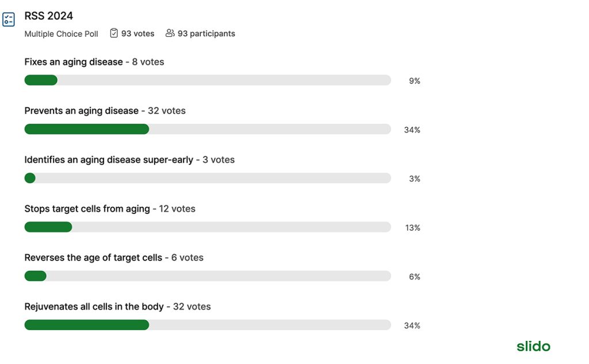Click the 93 participants count text
The width and height of the screenshot is (589, 364).
206,34
